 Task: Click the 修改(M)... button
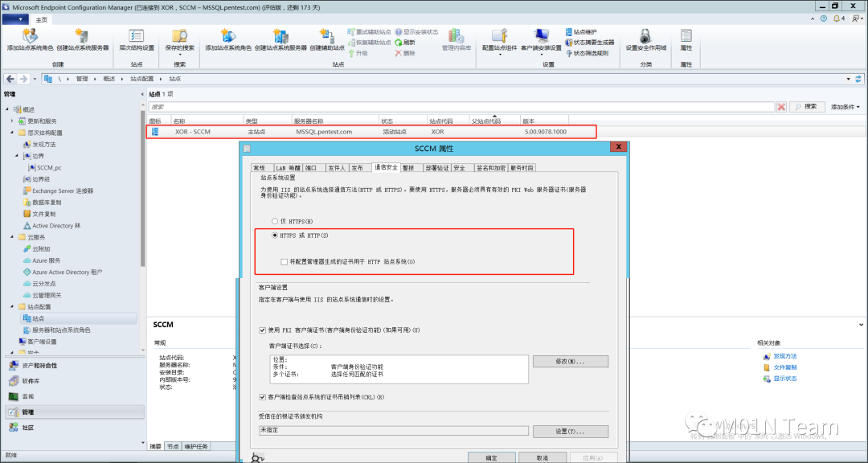pos(570,362)
